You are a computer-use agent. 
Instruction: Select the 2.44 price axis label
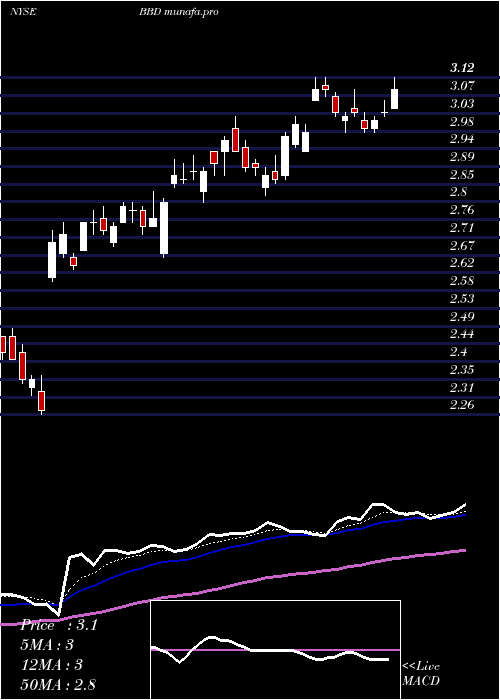(462, 333)
